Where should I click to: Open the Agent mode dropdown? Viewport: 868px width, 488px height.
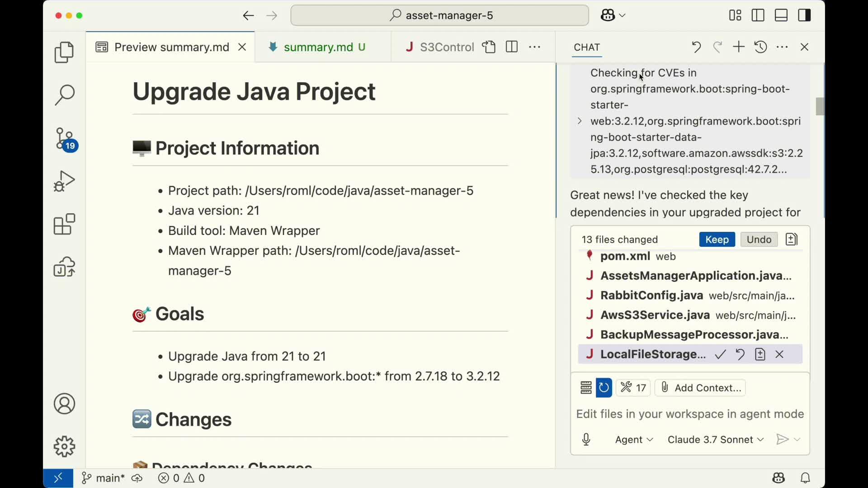634,439
